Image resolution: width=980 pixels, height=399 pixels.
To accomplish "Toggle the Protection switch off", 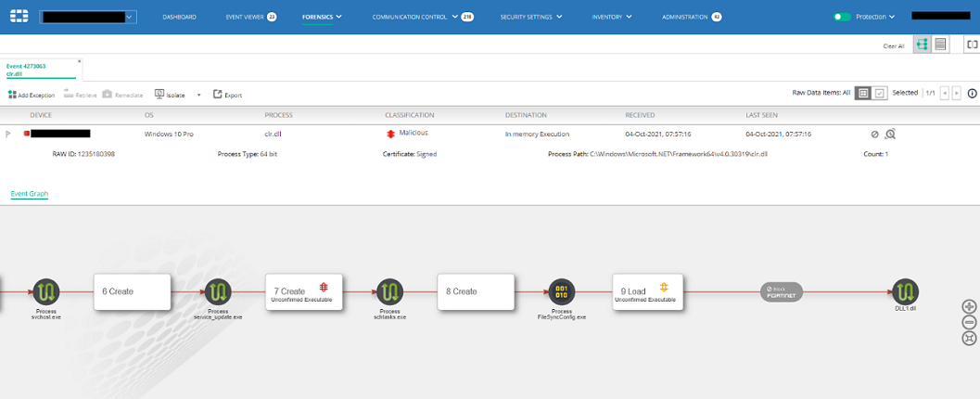I will click(x=842, y=17).
